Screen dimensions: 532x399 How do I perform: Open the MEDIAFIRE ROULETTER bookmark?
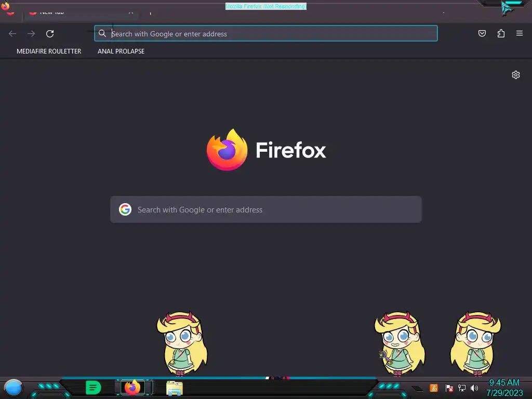coord(49,51)
